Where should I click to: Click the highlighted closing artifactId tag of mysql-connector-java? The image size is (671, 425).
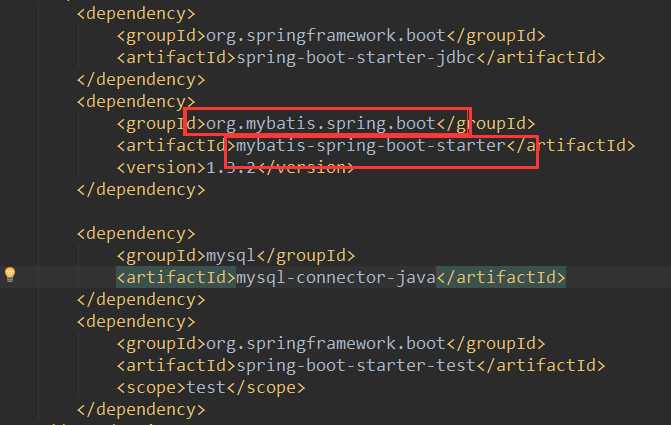501,278
